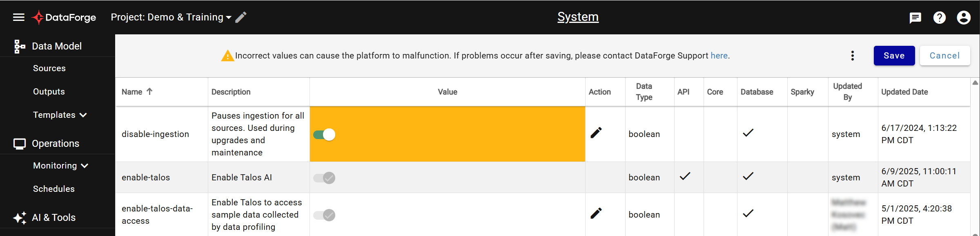
Task: Toggle the enable-talos switch
Action: point(324,178)
